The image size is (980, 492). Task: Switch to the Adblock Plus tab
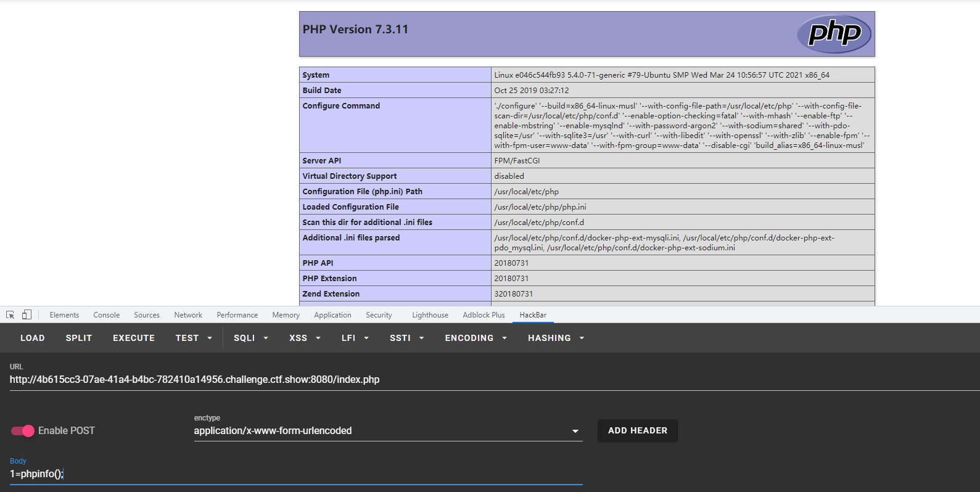tap(484, 314)
